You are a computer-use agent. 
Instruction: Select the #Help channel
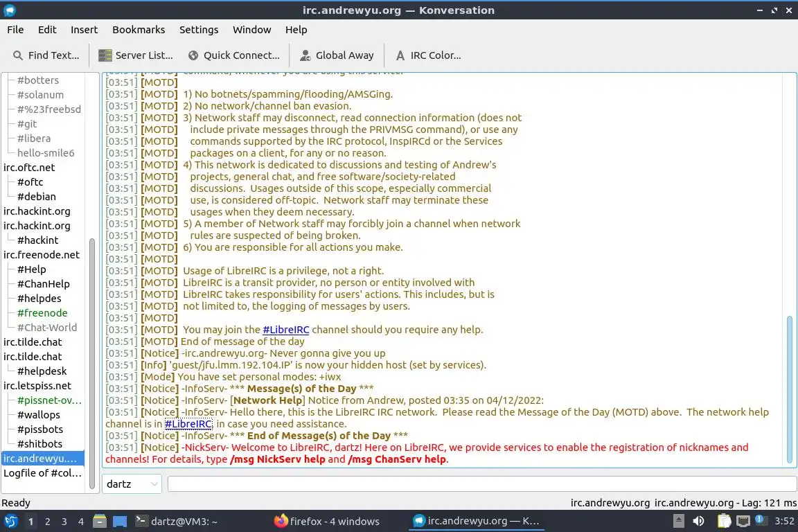(32, 269)
